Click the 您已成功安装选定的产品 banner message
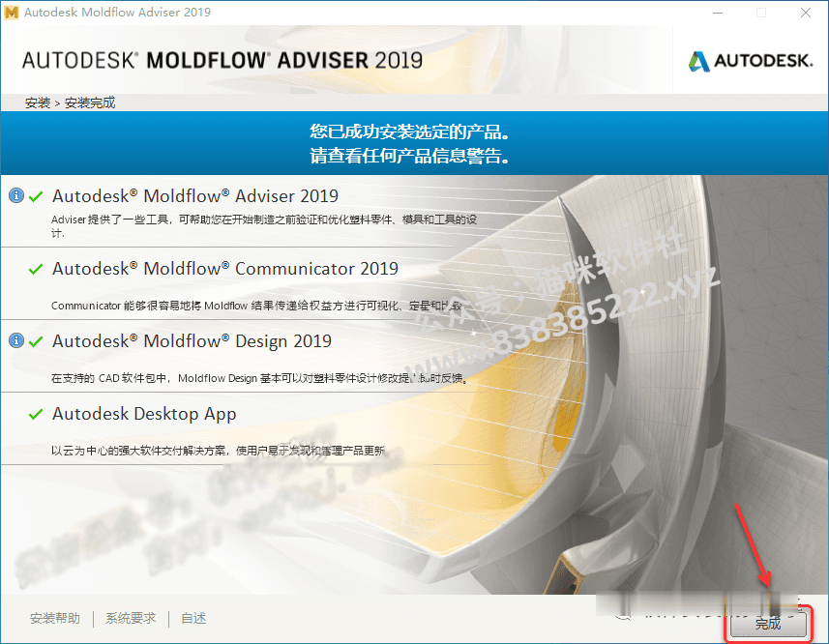The width and height of the screenshot is (829, 644). click(x=410, y=132)
